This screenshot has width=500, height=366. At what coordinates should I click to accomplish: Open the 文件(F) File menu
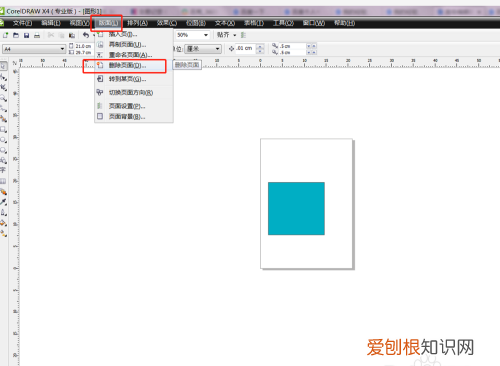(x=22, y=23)
